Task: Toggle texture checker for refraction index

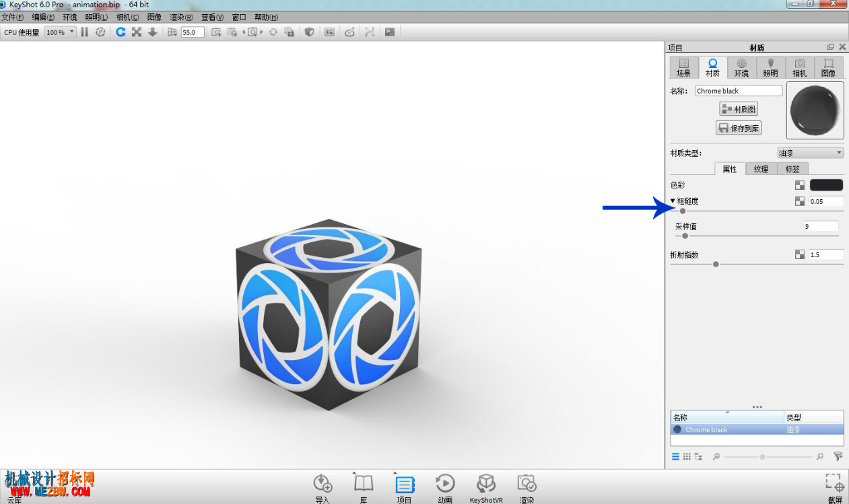Action: [x=800, y=254]
